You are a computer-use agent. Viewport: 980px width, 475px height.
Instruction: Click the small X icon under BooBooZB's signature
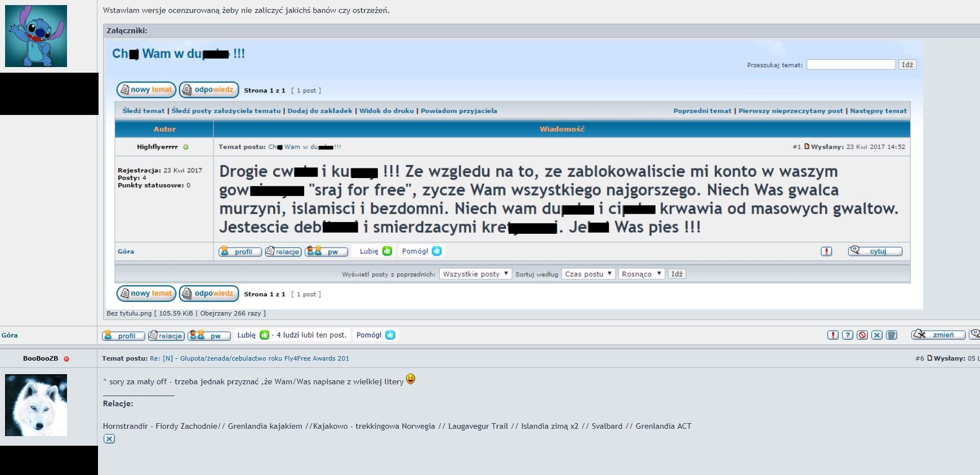109,439
